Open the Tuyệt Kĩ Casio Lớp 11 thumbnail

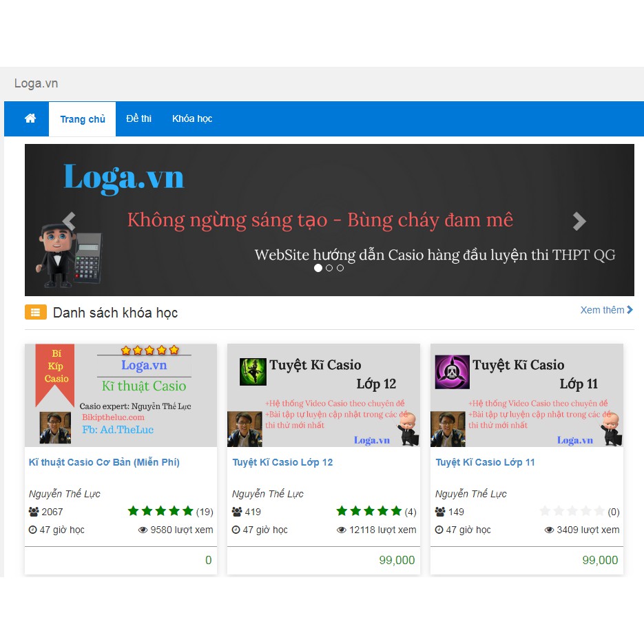(x=527, y=395)
